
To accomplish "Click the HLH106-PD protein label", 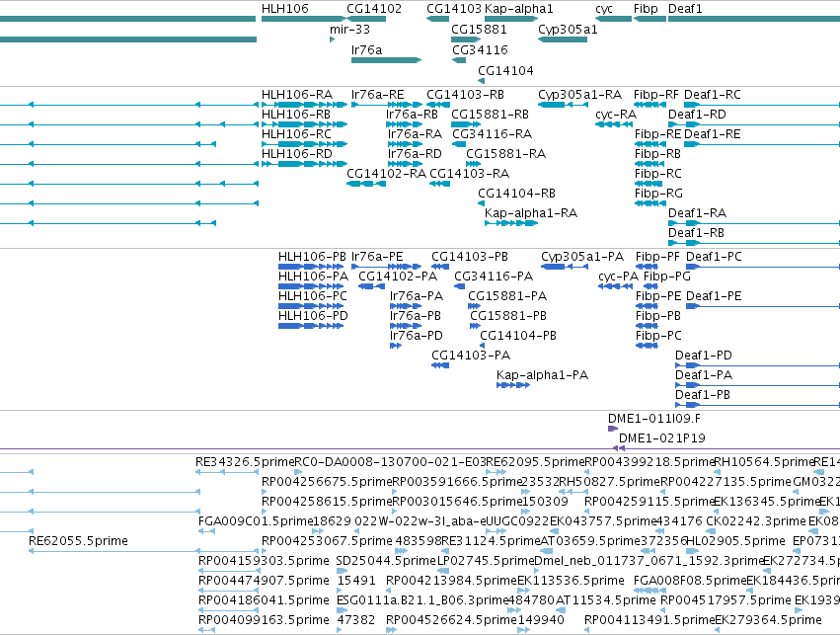I will (313, 316).
